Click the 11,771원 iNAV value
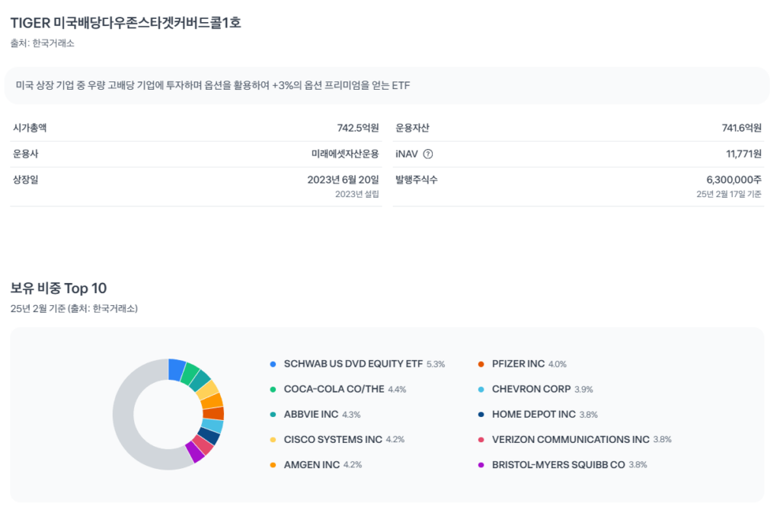Viewport: 780px width, 532px height. point(743,154)
